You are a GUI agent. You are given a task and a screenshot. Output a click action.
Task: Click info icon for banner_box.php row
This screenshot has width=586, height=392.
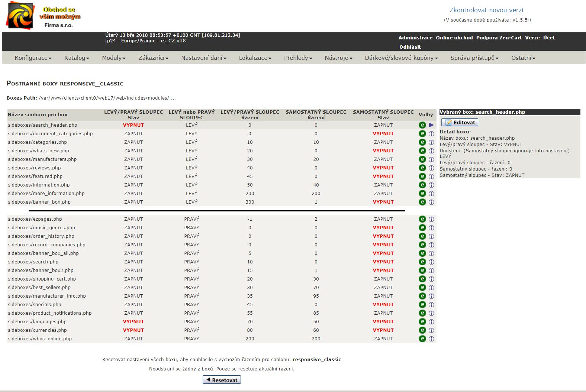(x=431, y=202)
